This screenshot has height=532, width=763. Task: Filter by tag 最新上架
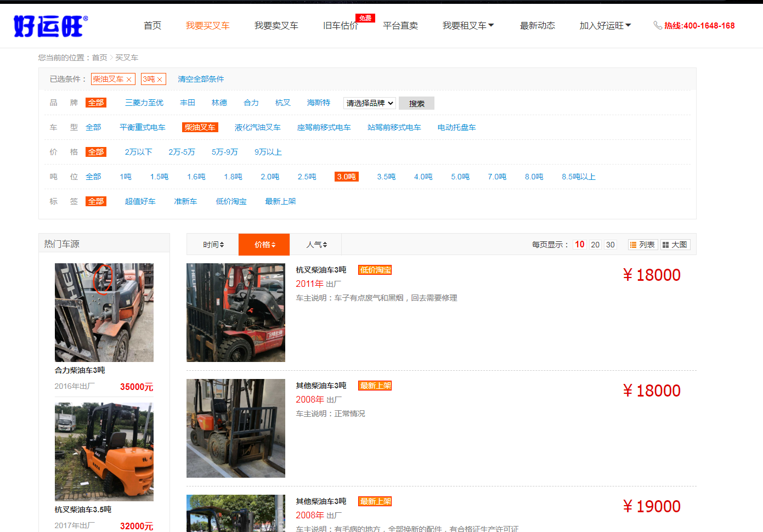tap(280, 201)
